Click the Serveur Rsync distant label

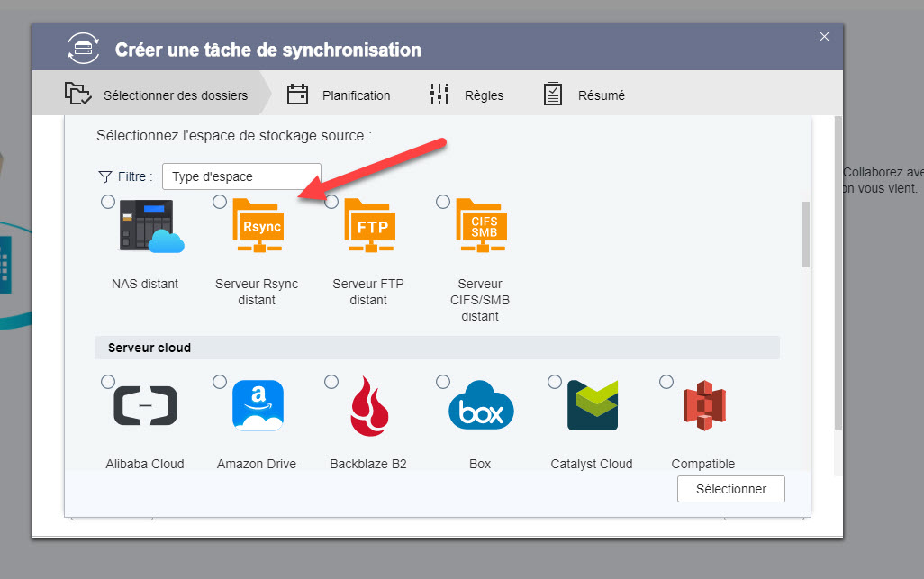[257, 292]
